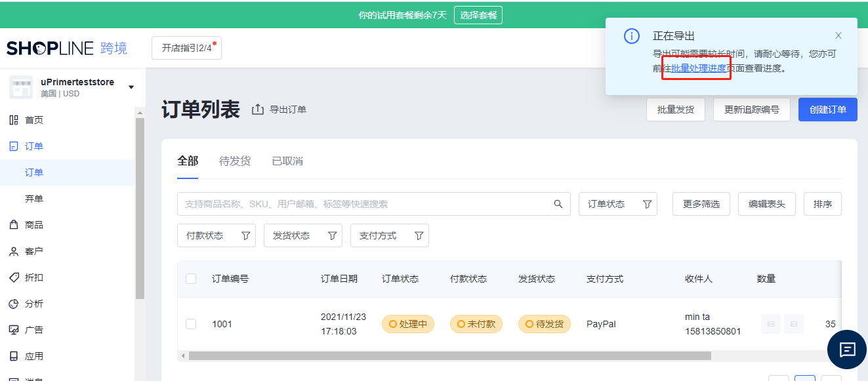Open the 商品 products bag icon
This screenshot has width=868, height=381.
pyautogui.click(x=14, y=225)
